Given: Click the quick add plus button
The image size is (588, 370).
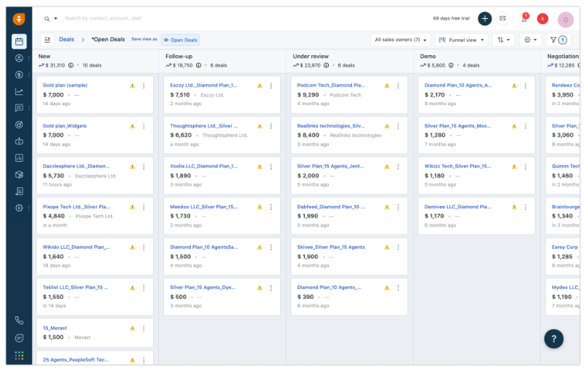Looking at the screenshot, I should [484, 18].
